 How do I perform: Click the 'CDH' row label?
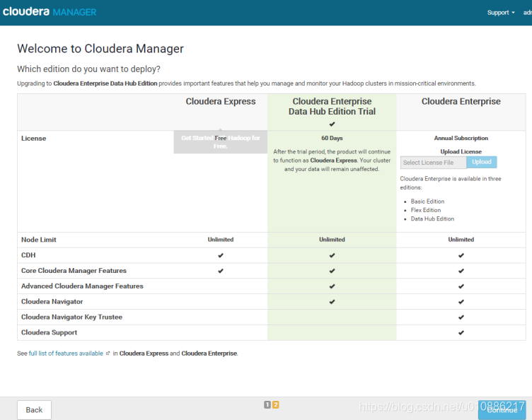[28, 255]
